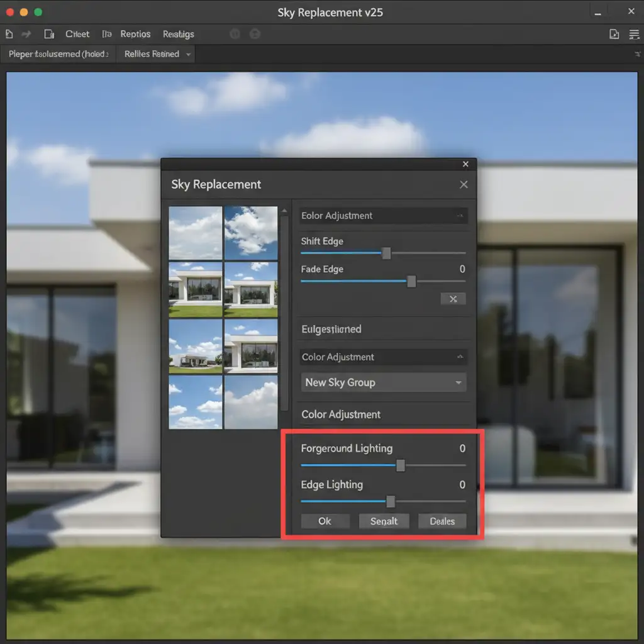Collapse the middle Color Adjustment section

tap(460, 357)
